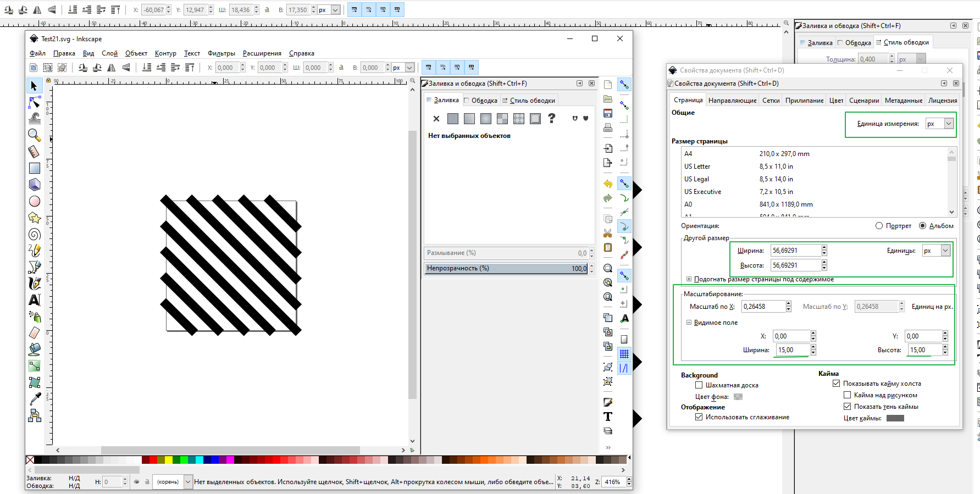Select the Circle/Ellipse tool

point(34,201)
